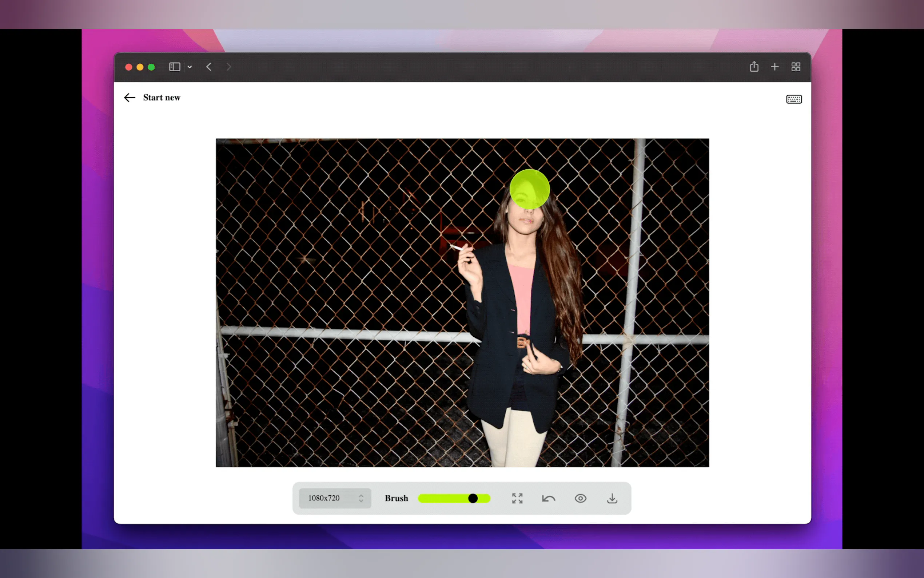This screenshot has height=578, width=924.
Task: Undo last brush stroke with undo arrow
Action: click(x=548, y=498)
